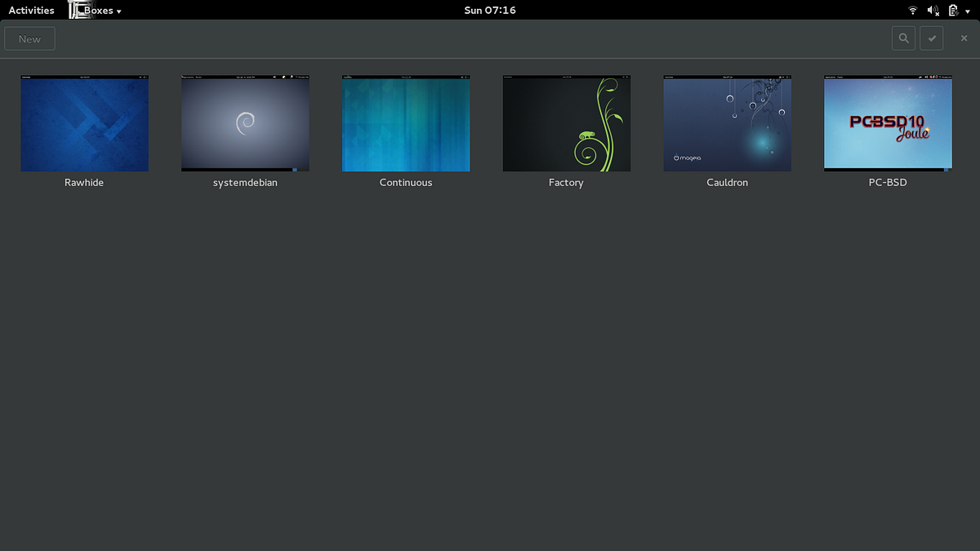Click the Sun 07:16 clock

pos(490,10)
